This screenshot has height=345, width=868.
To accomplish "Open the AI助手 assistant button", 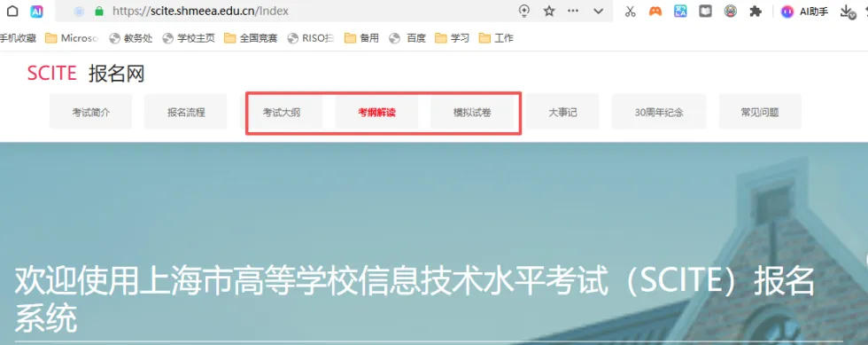I will tap(804, 12).
